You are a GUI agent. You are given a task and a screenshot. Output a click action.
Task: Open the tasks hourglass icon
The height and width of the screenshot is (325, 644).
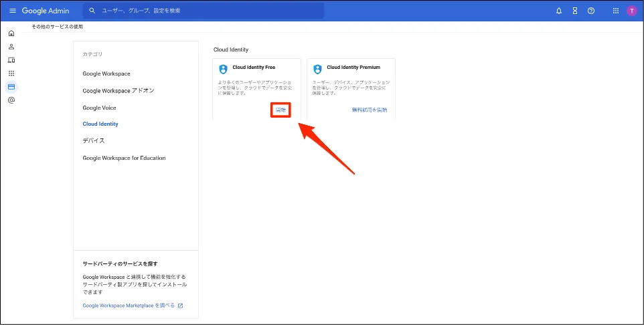[575, 11]
